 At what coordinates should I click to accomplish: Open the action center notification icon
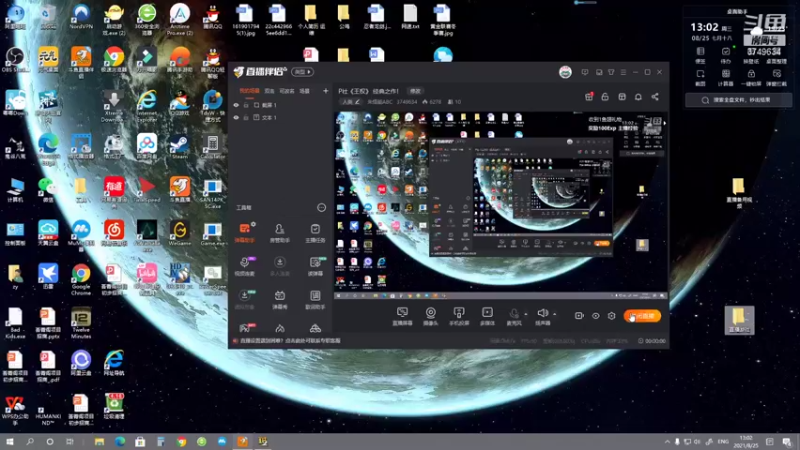click(787, 441)
